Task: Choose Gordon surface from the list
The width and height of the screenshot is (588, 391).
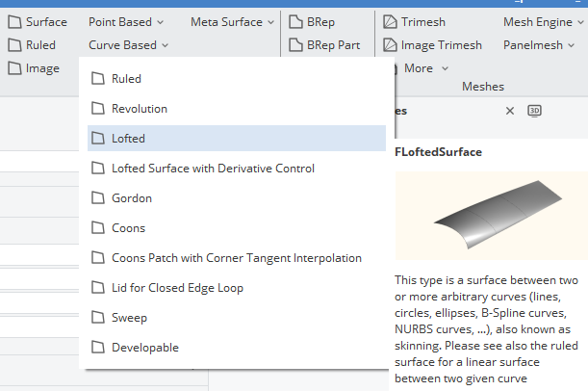Action: pos(237,198)
